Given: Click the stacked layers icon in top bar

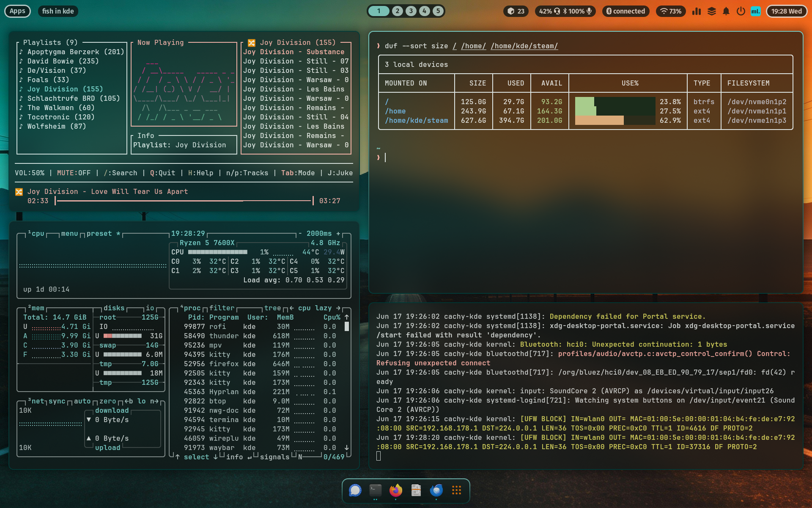Looking at the screenshot, I should pyautogui.click(x=712, y=11).
